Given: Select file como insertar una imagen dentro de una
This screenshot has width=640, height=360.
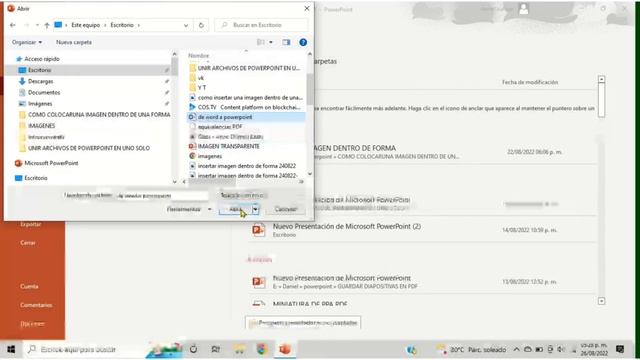Looking at the screenshot, I should [250, 98].
